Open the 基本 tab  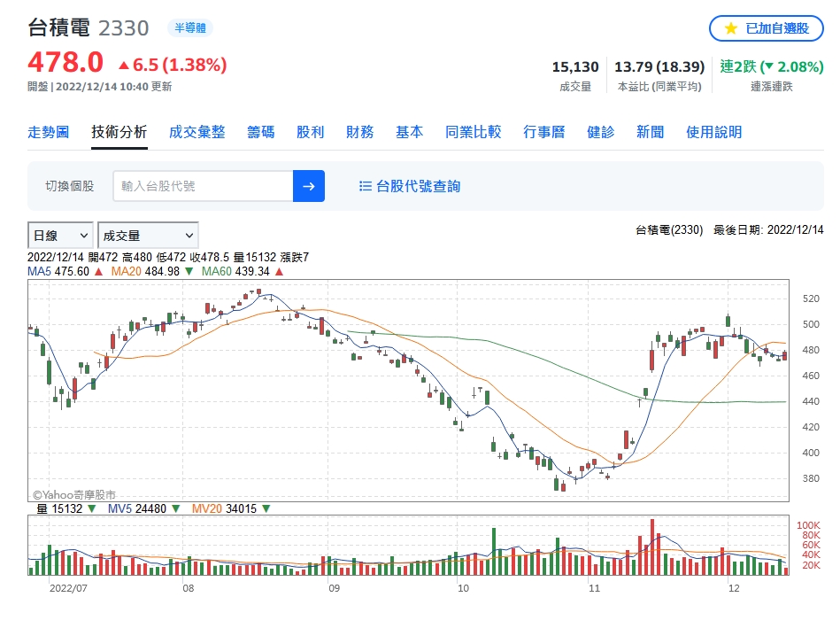409,132
